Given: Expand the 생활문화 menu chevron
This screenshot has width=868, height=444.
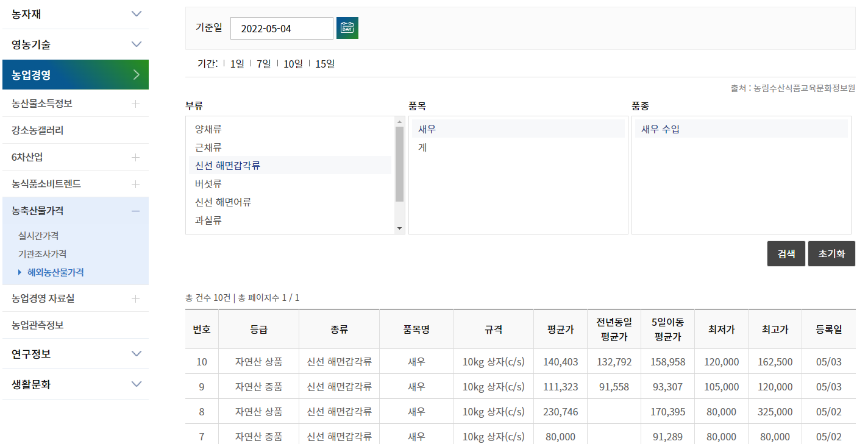Looking at the screenshot, I should point(137,384).
